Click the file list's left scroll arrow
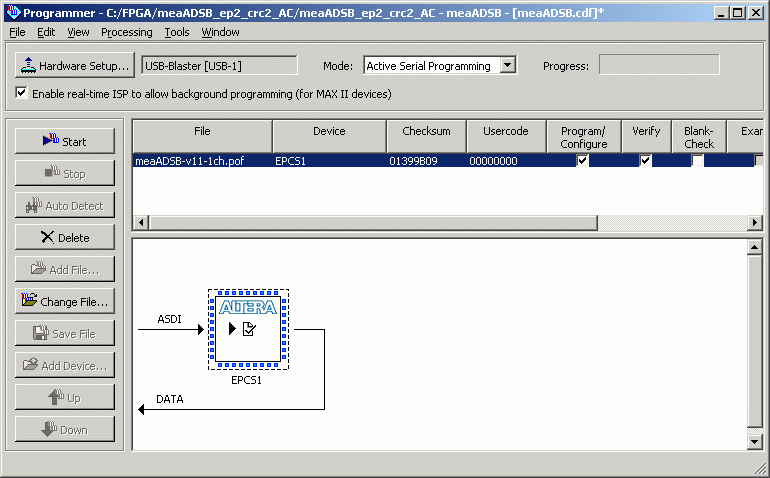 [x=141, y=223]
